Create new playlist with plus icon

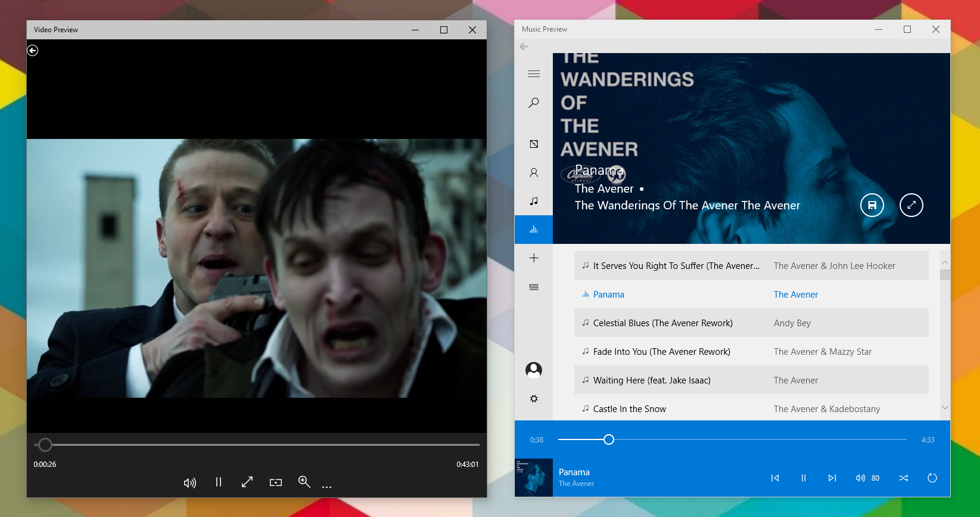coord(534,258)
